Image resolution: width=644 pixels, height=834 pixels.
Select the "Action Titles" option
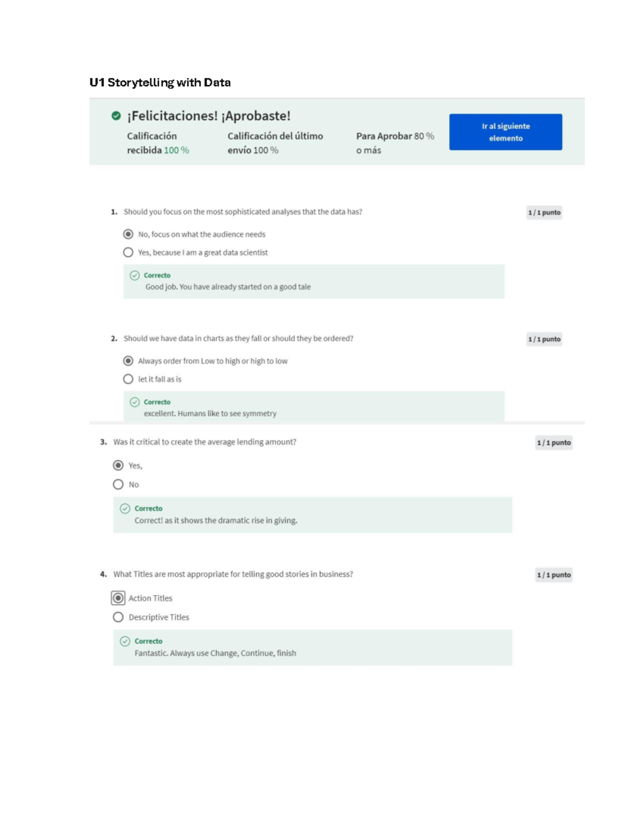(118, 598)
